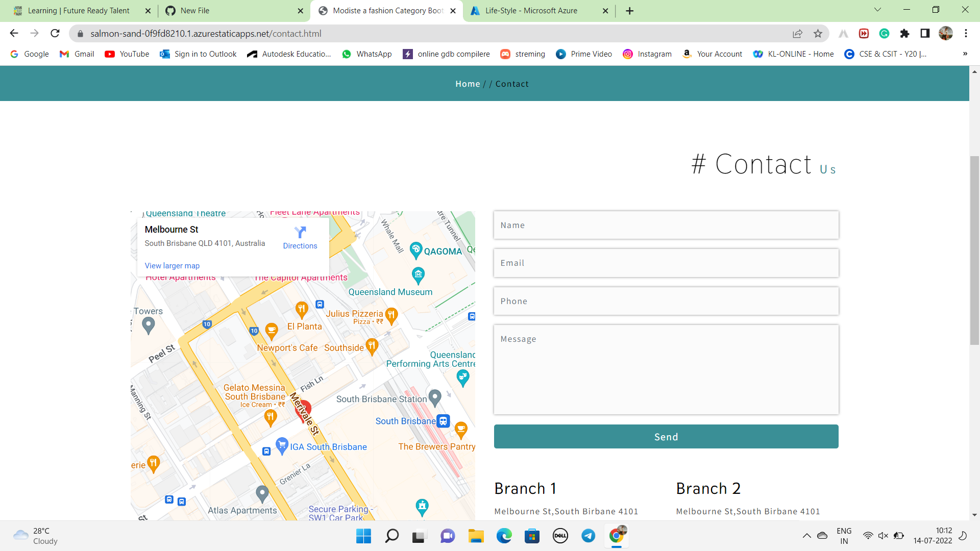Open the Extensions puzzle icon
Image resolution: width=980 pixels, height=551 pixels.
click(x=904, y=34)
